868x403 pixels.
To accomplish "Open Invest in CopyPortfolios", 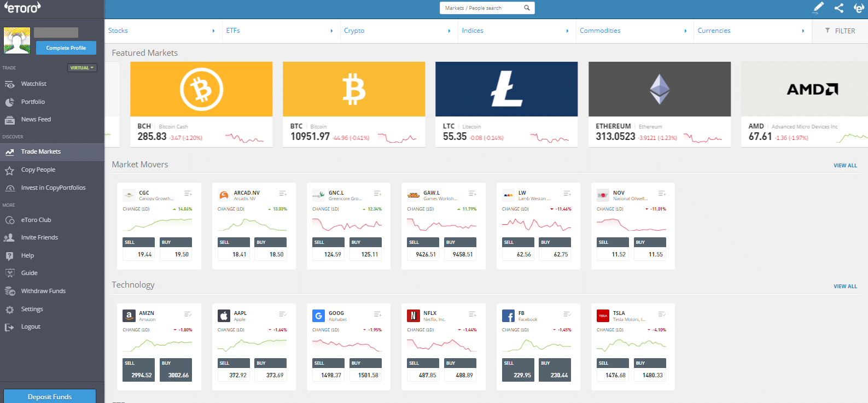I will click(x=52, y=188).
